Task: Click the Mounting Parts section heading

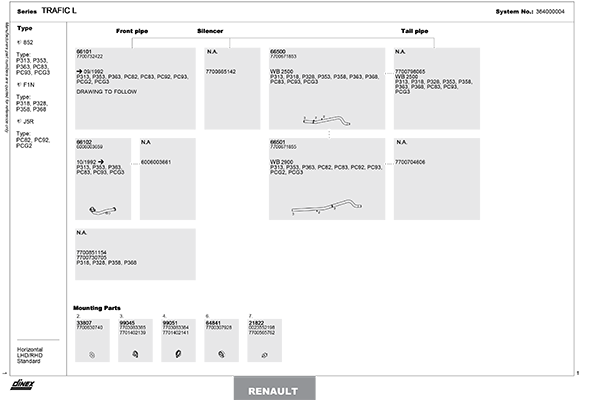Action: [97, 308]
